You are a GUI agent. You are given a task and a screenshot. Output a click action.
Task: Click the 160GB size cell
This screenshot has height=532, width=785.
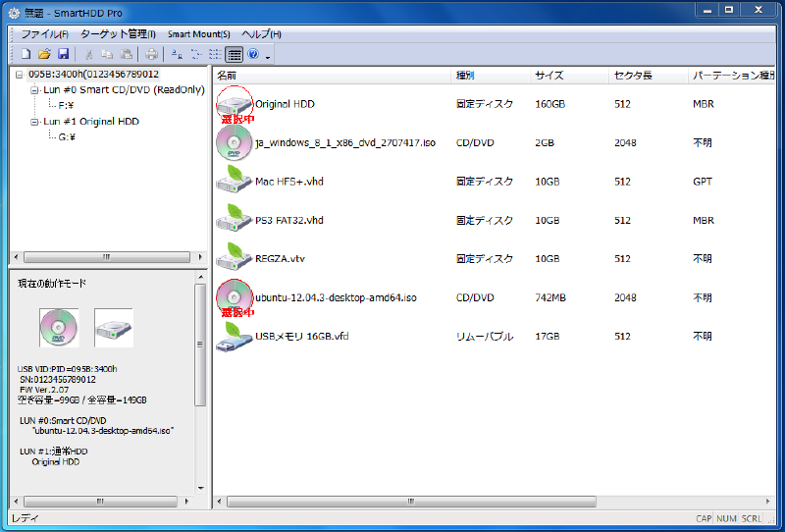tap(549, 104)
